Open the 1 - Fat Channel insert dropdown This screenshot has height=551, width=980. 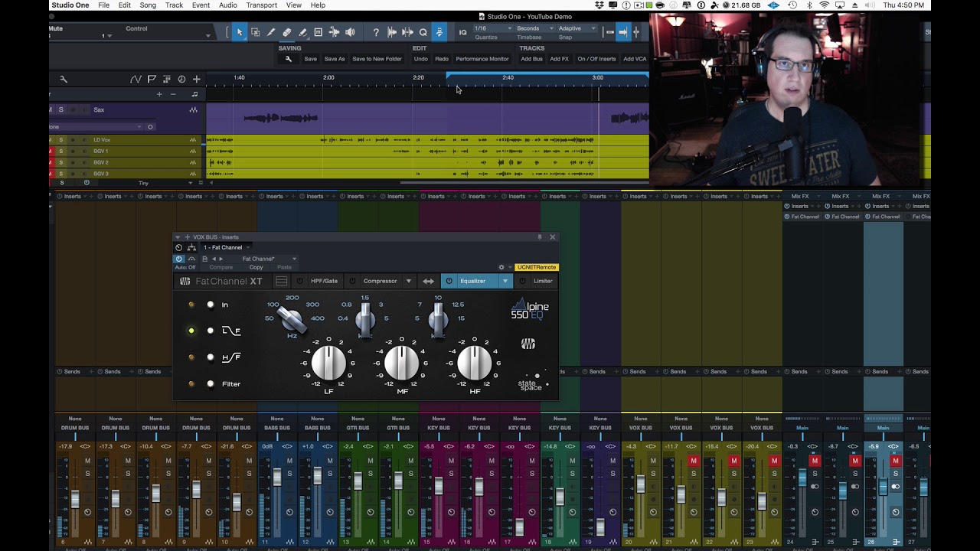[227, 247]
